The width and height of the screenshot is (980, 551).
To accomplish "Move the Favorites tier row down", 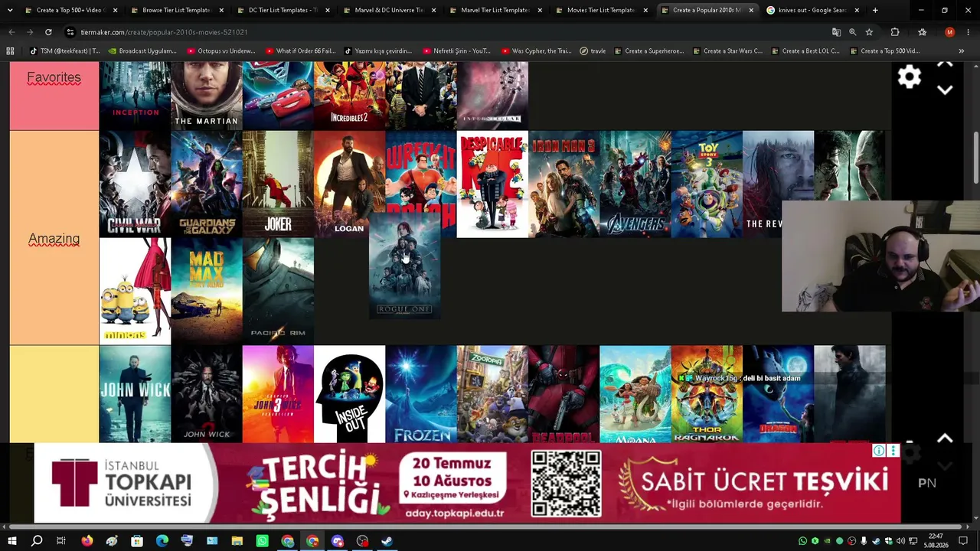I will 945,90.
